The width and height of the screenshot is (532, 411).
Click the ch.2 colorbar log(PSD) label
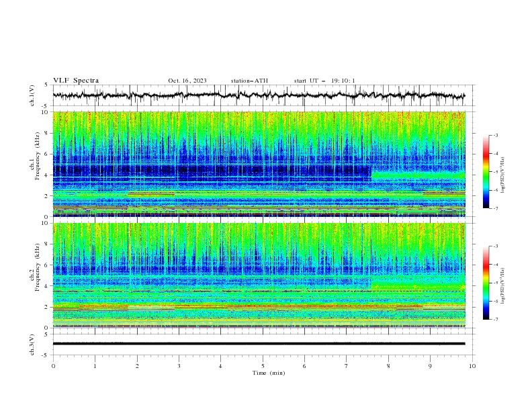[502, 285]
